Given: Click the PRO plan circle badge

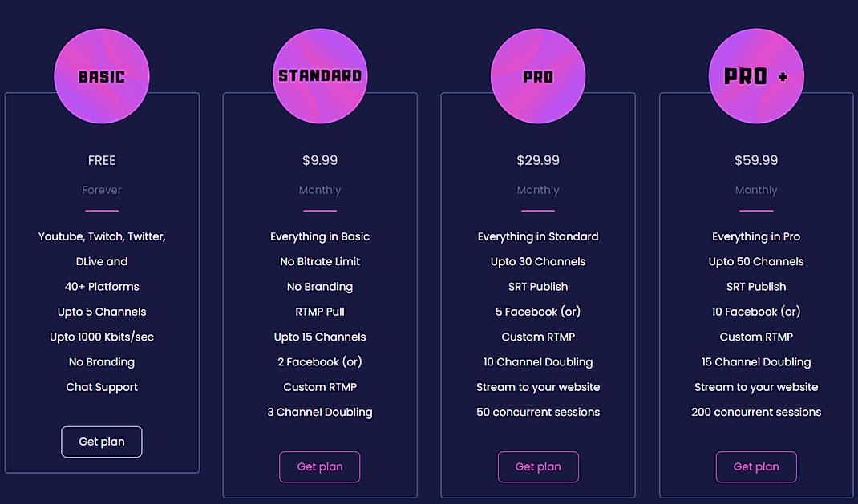Looking at the screenshot, I should click(538, 75).
